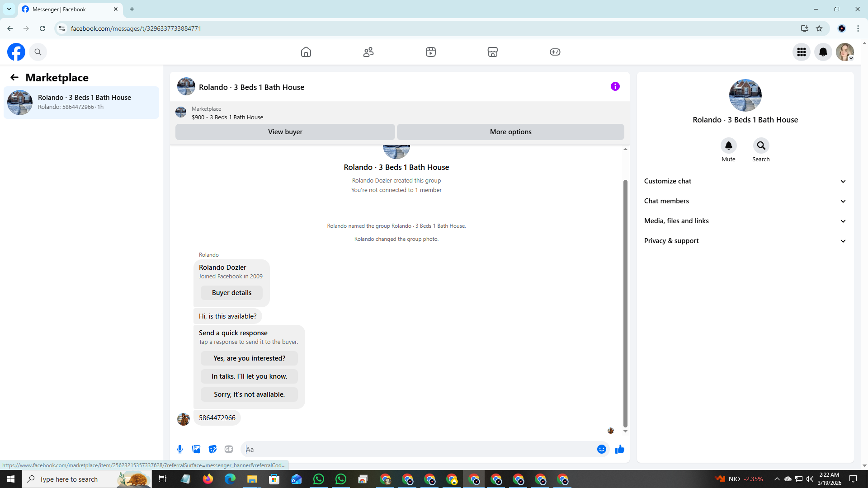Send quick reply 'Yes, are you interested?'
Screen dimensions: 868x488
[249, 358]
